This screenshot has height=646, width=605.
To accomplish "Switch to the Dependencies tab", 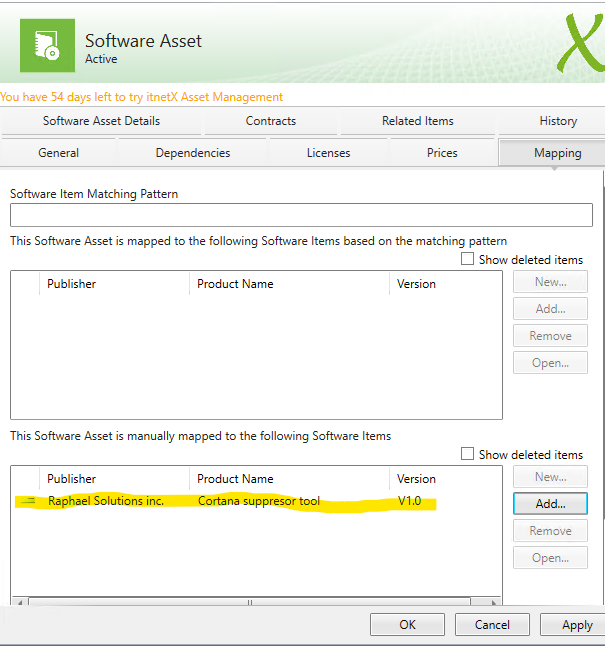I will pos(193,153).
